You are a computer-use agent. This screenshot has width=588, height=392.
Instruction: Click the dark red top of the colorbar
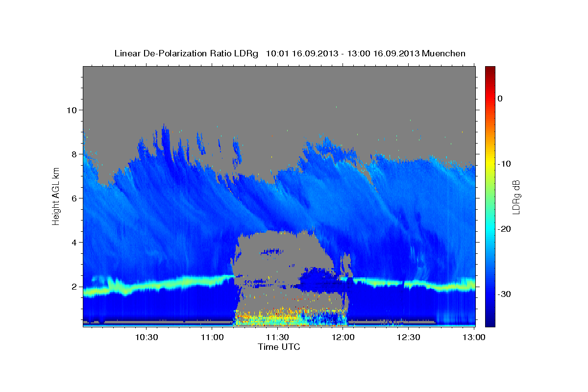(x=490, y=70)
